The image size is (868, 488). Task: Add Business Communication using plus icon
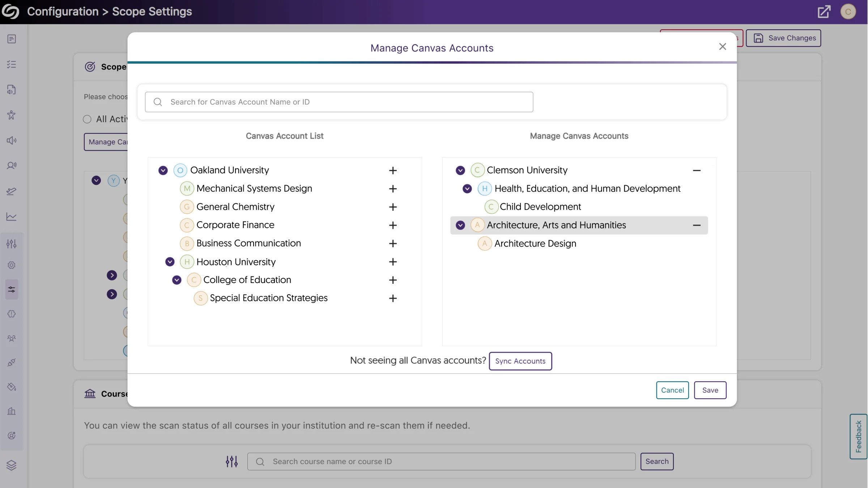coord(393,243)
